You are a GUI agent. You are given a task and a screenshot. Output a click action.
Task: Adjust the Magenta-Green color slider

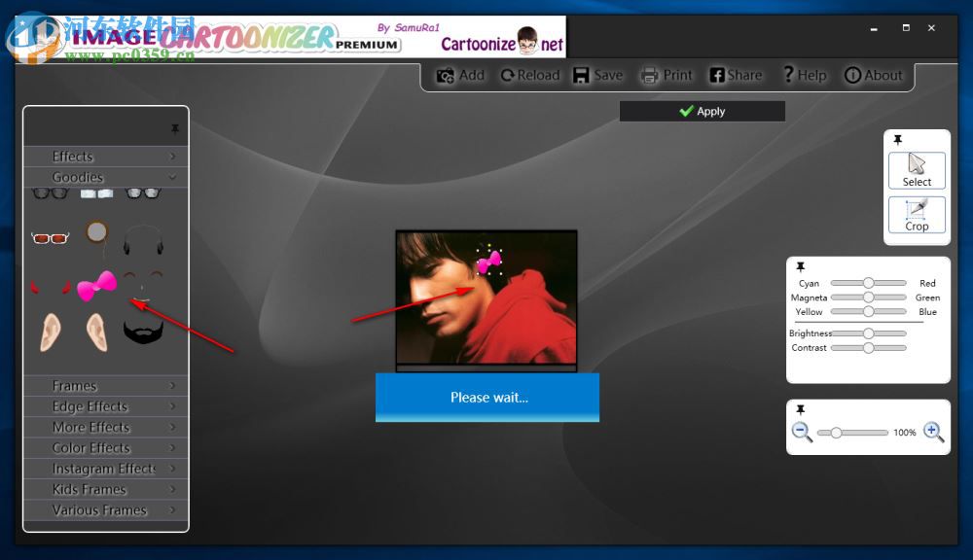click(868, 297)
